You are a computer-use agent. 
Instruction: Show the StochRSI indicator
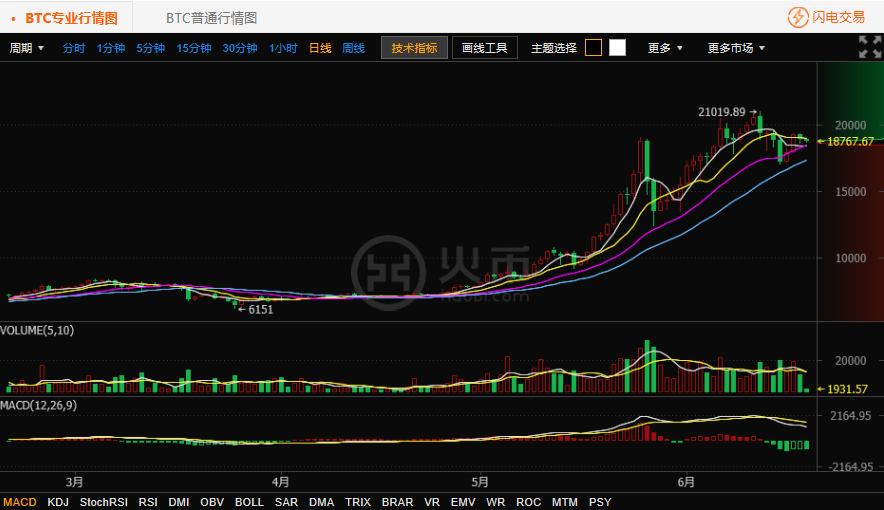tap(103, 502)
